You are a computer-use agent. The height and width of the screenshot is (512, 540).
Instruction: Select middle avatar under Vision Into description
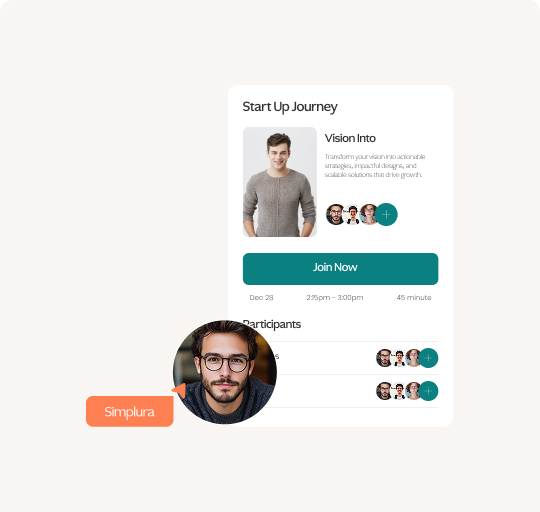click(352, 215)
